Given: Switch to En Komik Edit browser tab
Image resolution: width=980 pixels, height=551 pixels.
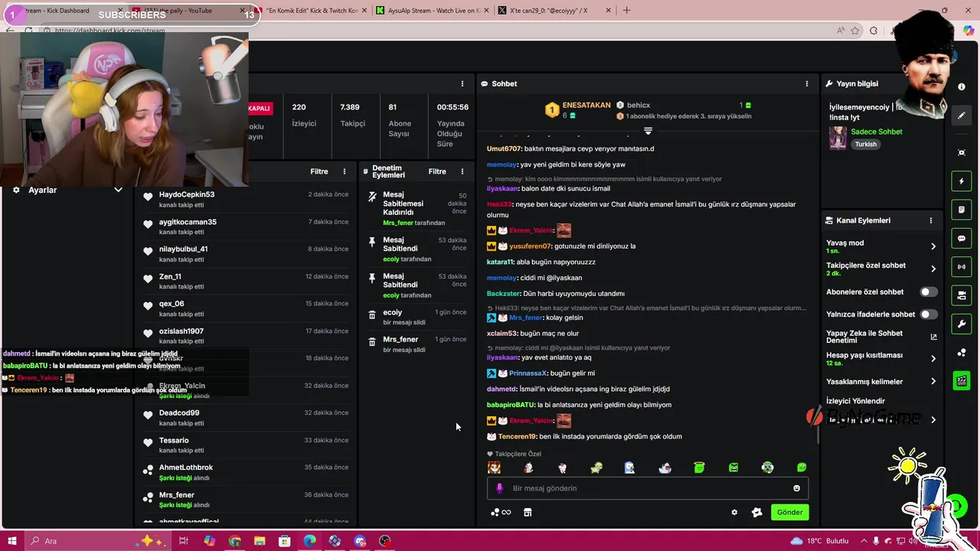Looking at the screenshot, I should click(312, 11).
